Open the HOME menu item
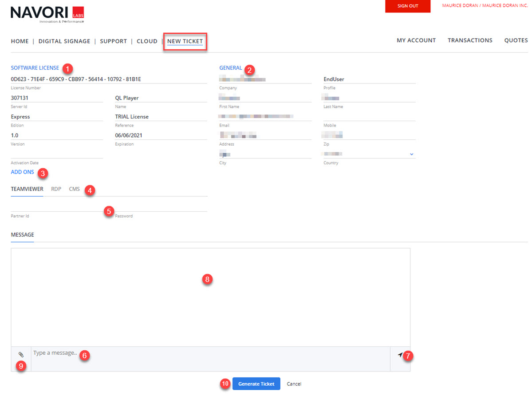Image resolution: width=532 pixels, height=400 pixels. point(20,41)
